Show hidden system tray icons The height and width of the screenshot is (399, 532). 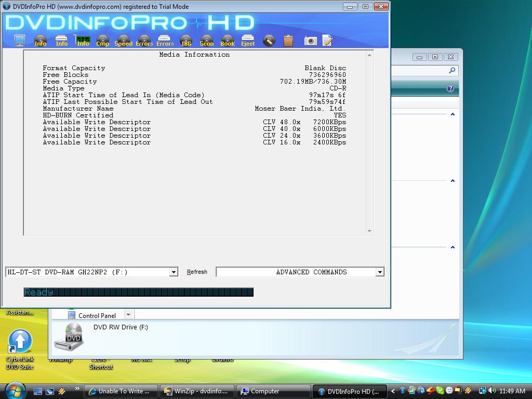[393, 391]
